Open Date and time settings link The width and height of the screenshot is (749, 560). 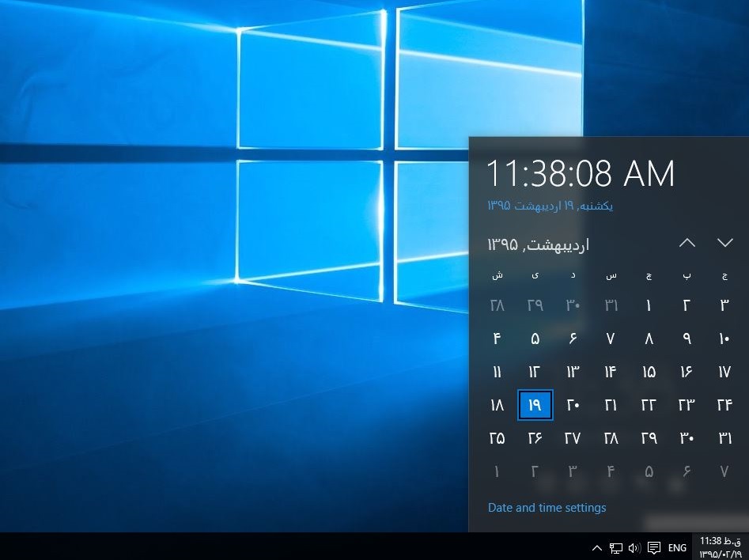[547, 508]
